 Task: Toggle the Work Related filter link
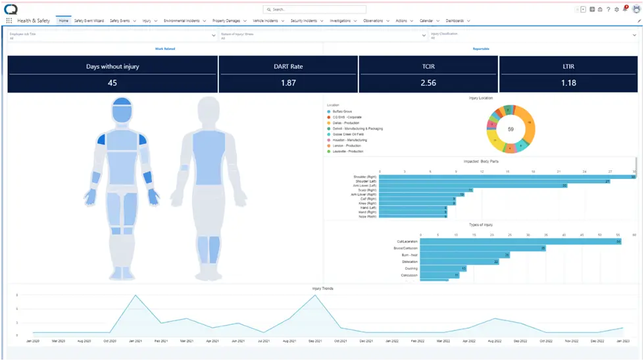pos(165,49)
